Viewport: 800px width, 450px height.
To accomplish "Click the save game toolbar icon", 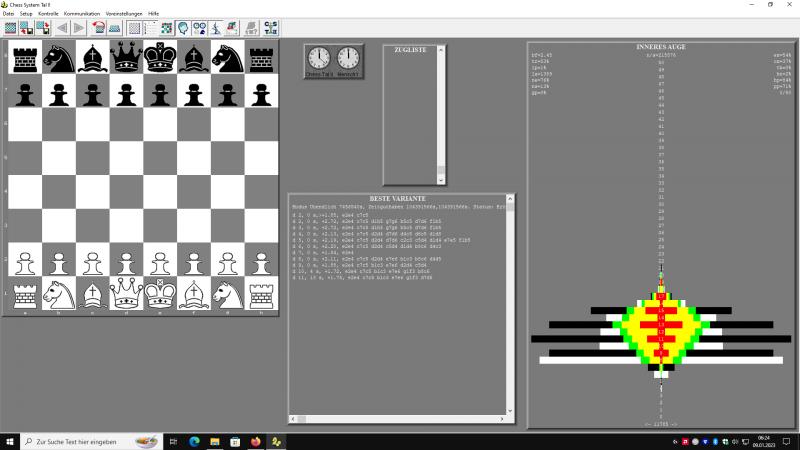I will [28, 28].
